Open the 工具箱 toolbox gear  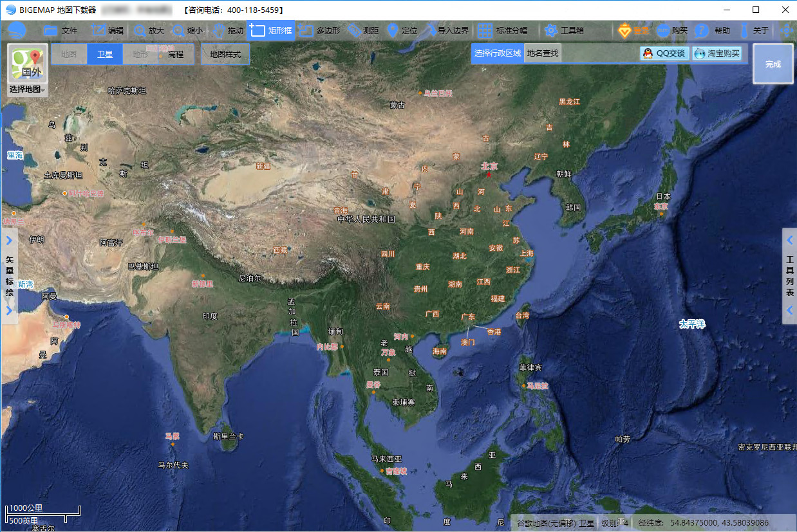tap(564, 30)
